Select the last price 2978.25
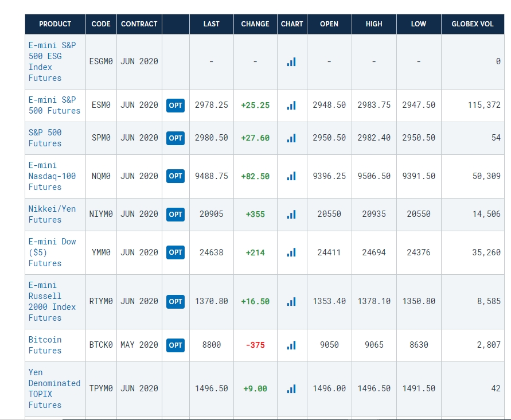Image resolution: width=511 pixels, height=420 pixels. 212,105
